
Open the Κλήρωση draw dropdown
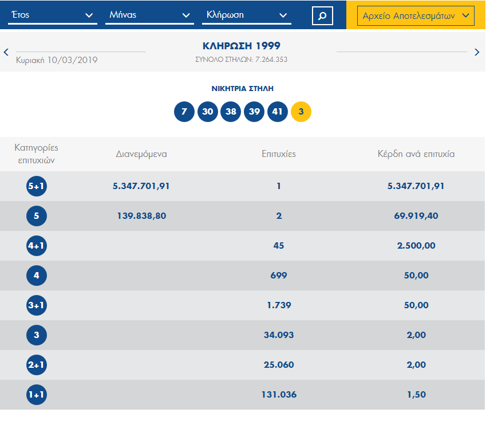247,15
